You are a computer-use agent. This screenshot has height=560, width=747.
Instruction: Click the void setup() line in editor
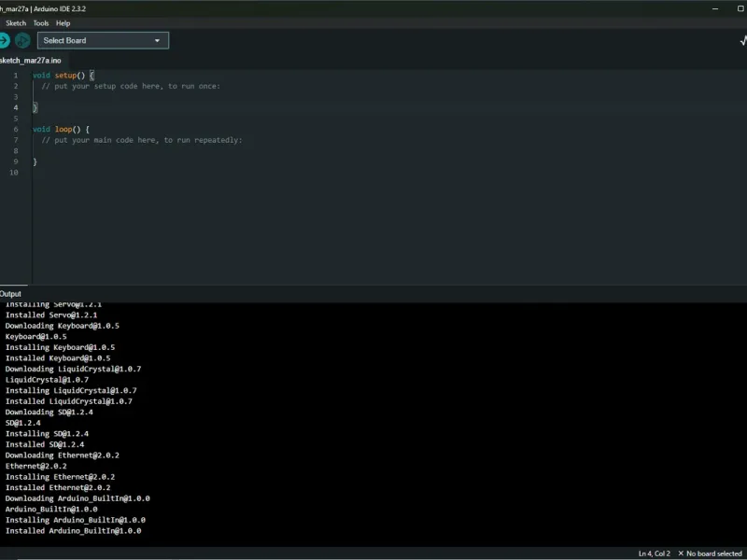click(x=63, y=76)
